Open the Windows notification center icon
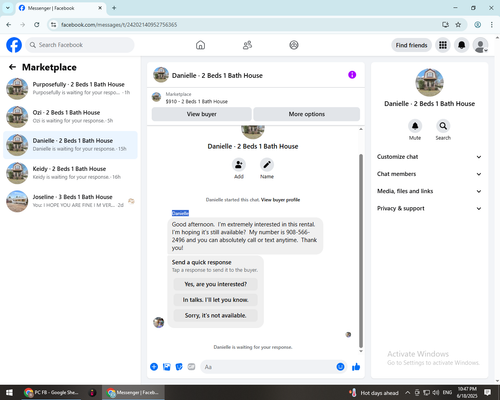 487,392
